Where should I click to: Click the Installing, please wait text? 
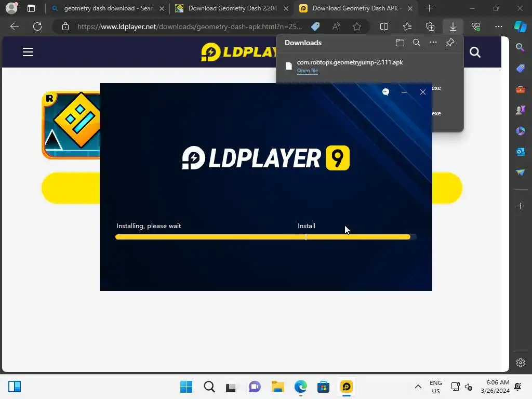149,226
